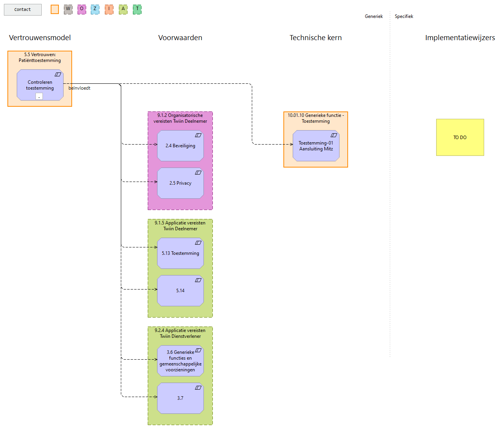Select the 3.6 Generieke functies node
504x429 pixels.
(x=180, y=361)
